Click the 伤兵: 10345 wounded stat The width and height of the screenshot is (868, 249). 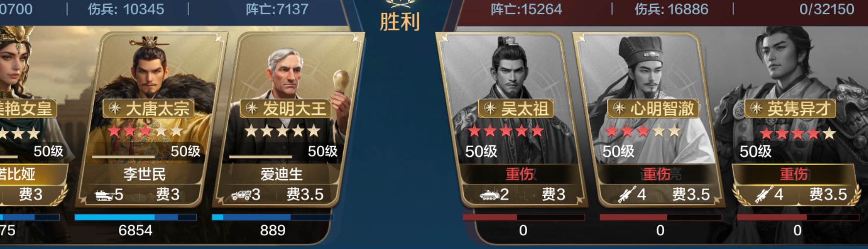pos(126,9)
